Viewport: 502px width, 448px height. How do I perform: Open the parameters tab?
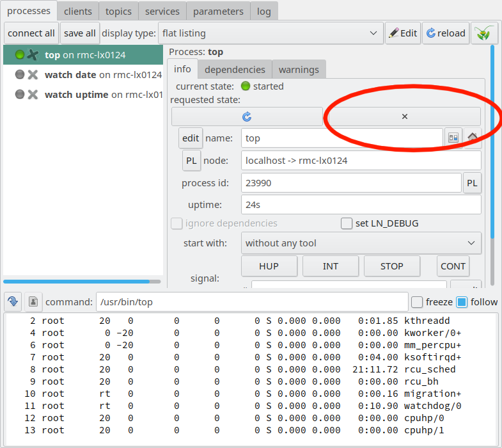(x=218, y=12)
